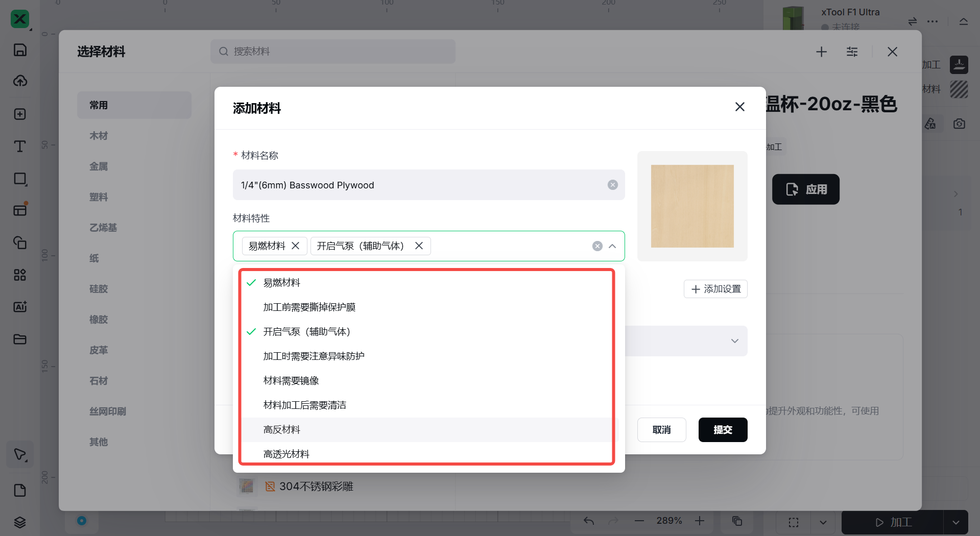Remove the 易燃材料 tag from material properties

[x=295, y=246]
